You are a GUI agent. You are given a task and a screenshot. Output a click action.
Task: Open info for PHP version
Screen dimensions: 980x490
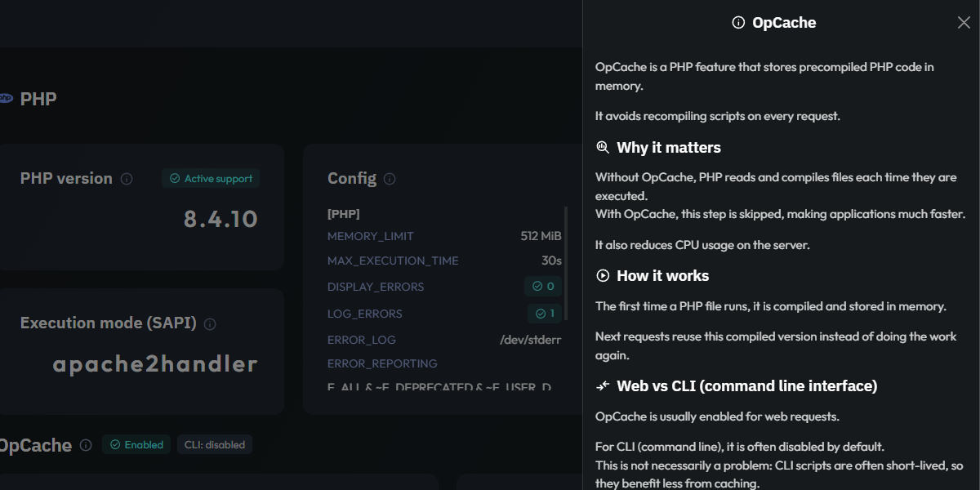point(127,179)
